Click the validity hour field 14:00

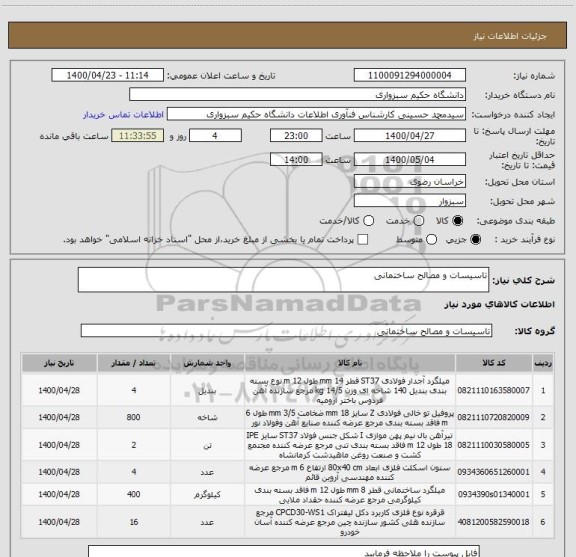(x=296, y=159)
